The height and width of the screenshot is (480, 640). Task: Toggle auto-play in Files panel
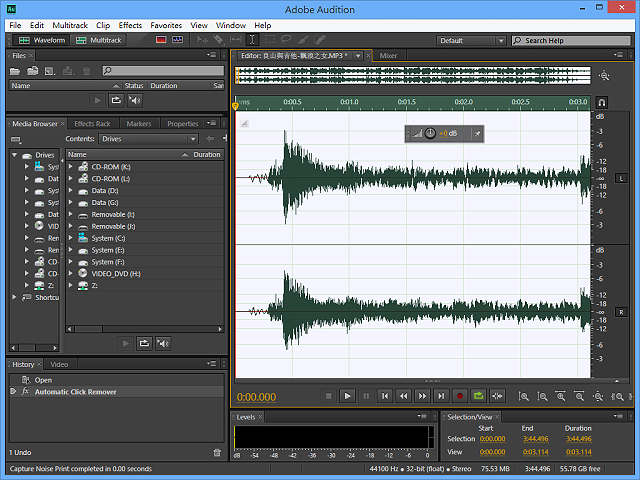pos(135,100)
